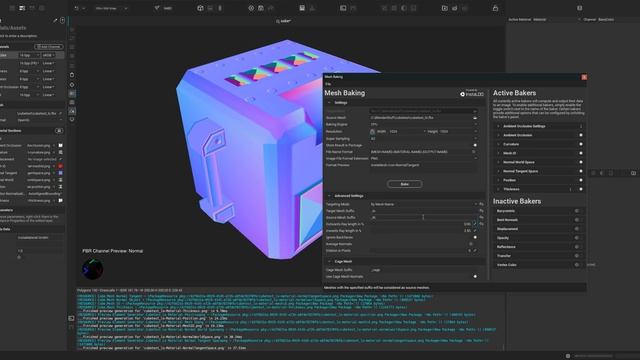
Task: Open the Targeting Mode dropdown
Action: 424,204
